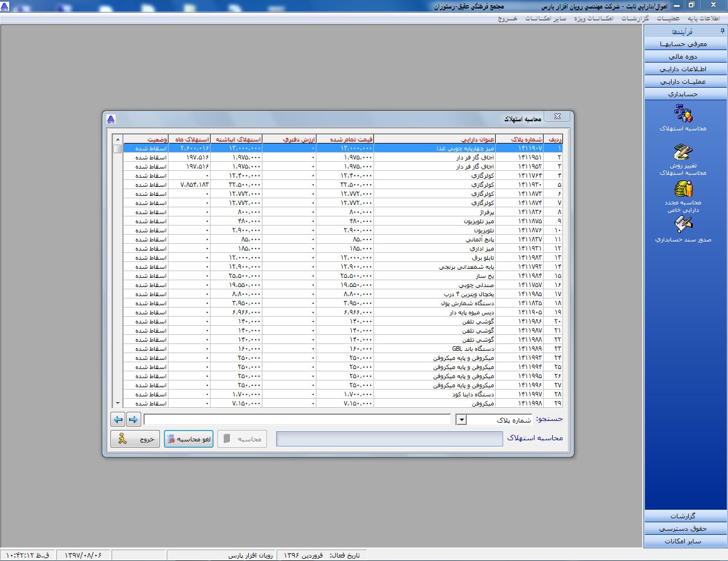Screen dimensions: 728x561
Task: Select the يخچال ويترين ۴ درب row
Action: pos(343,294)
